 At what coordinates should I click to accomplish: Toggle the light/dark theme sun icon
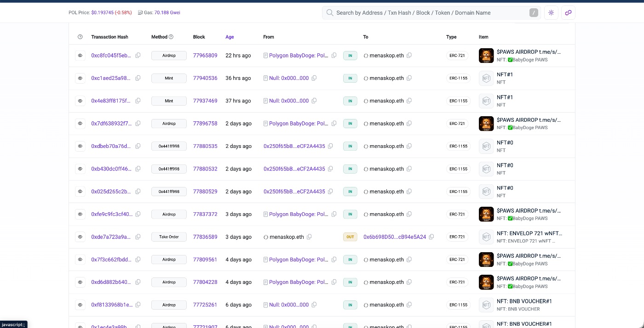pyautogui.click(x=551, y=13)
